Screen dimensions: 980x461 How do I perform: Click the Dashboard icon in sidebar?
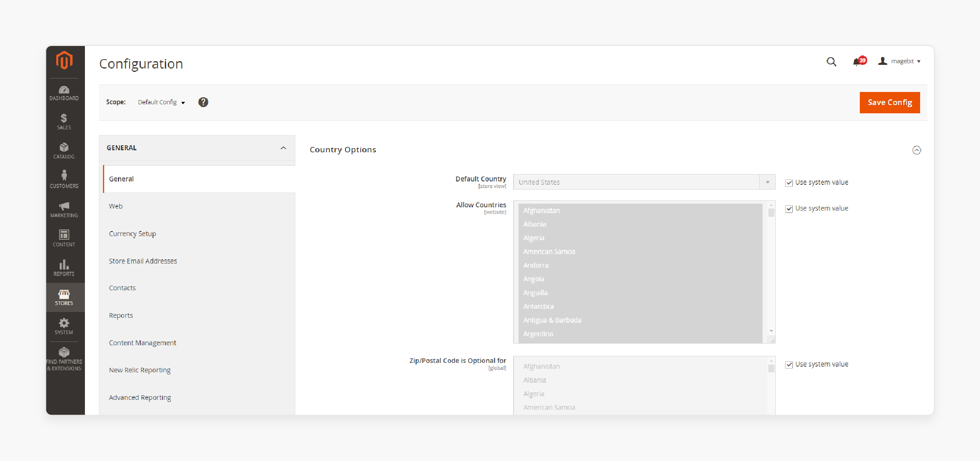(64, 89)
